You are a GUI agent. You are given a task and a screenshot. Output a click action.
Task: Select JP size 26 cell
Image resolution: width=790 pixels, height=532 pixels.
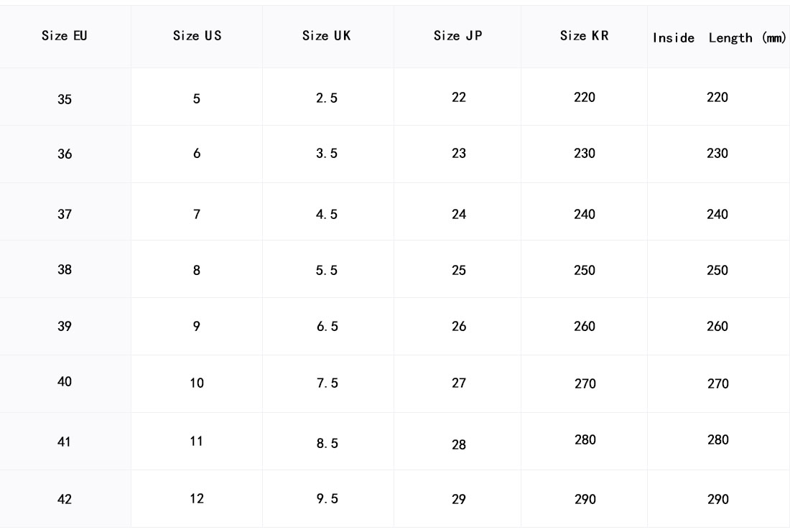459,326
